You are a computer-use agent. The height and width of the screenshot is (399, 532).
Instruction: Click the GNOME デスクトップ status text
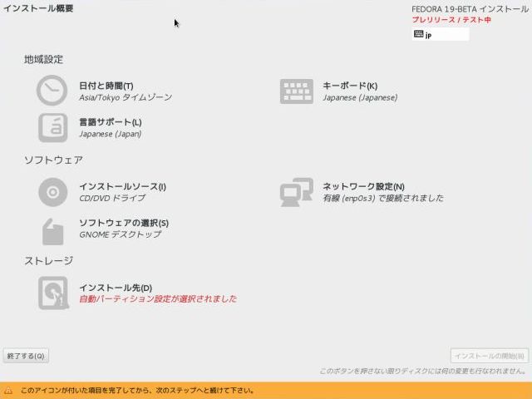point(120,234)
